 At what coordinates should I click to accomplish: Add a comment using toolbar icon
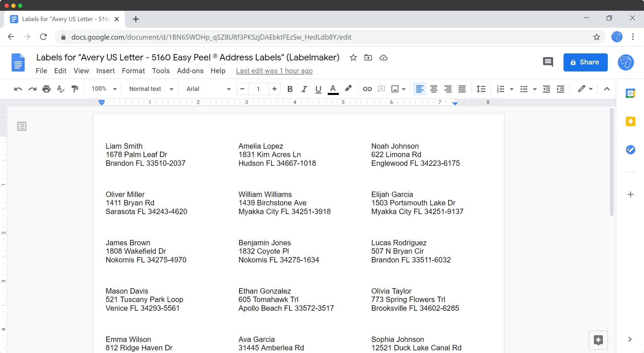(381, 89)
